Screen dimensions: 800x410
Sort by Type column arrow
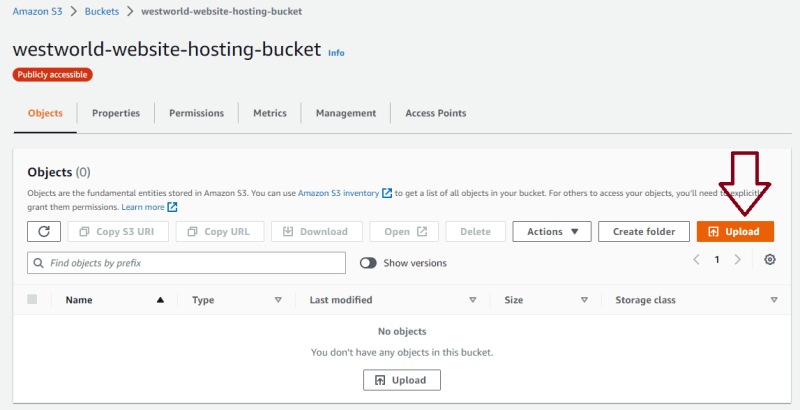click(x=278, y=300)
